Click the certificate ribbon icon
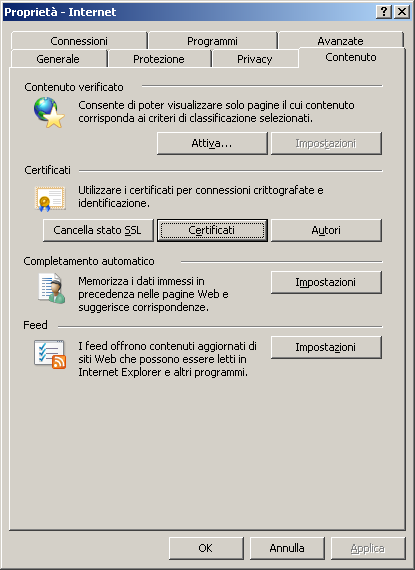415x570 pixels. click(50, 198)
